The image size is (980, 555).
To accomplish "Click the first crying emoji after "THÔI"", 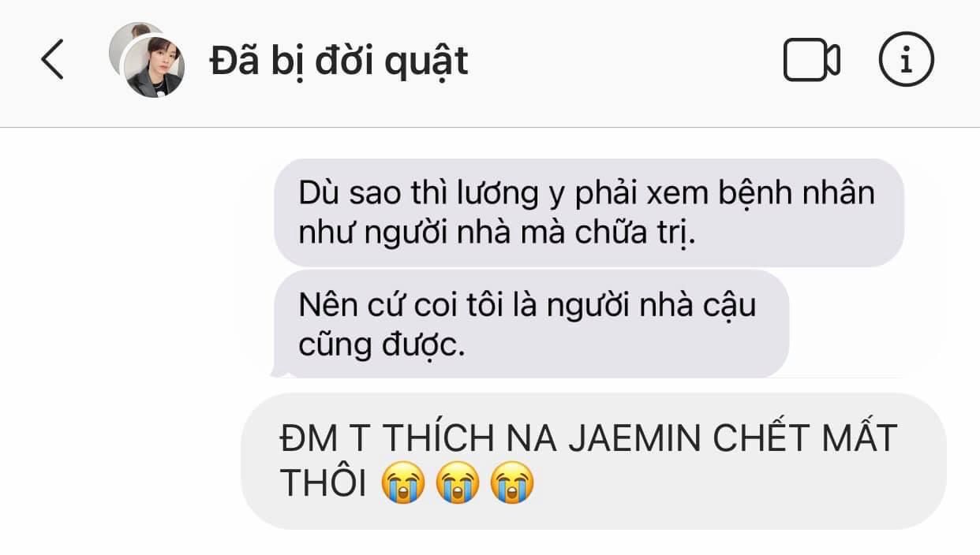I will (x=402, y=483).
